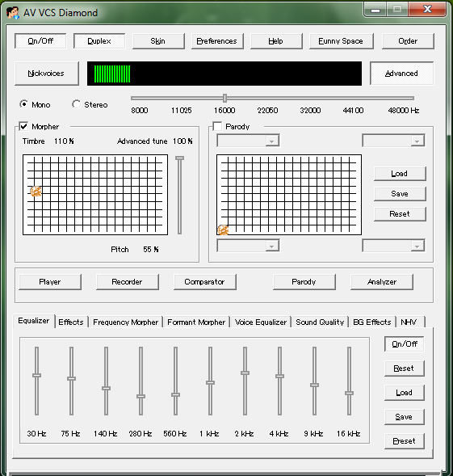Click the Pitch 55 % value
Image resolution: width=453 pixels, height=476 pixels.
coord(151,250)
